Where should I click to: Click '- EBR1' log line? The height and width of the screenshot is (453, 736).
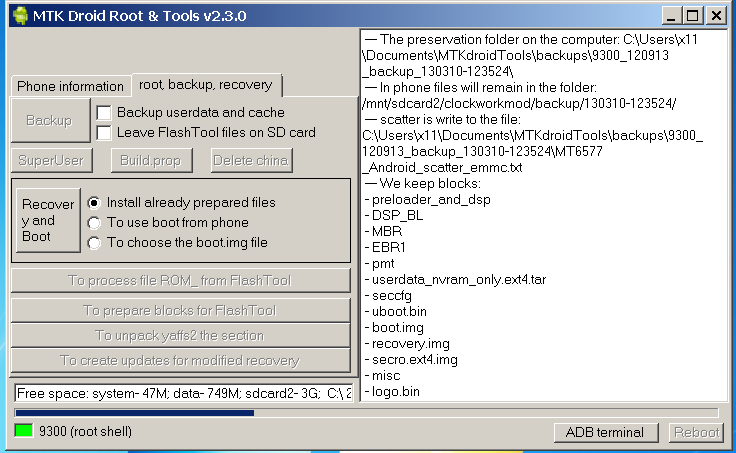click(385, 247)
